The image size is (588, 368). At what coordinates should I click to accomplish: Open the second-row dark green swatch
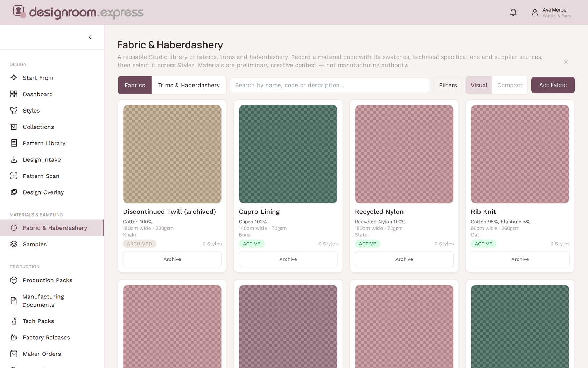(520, 326)
